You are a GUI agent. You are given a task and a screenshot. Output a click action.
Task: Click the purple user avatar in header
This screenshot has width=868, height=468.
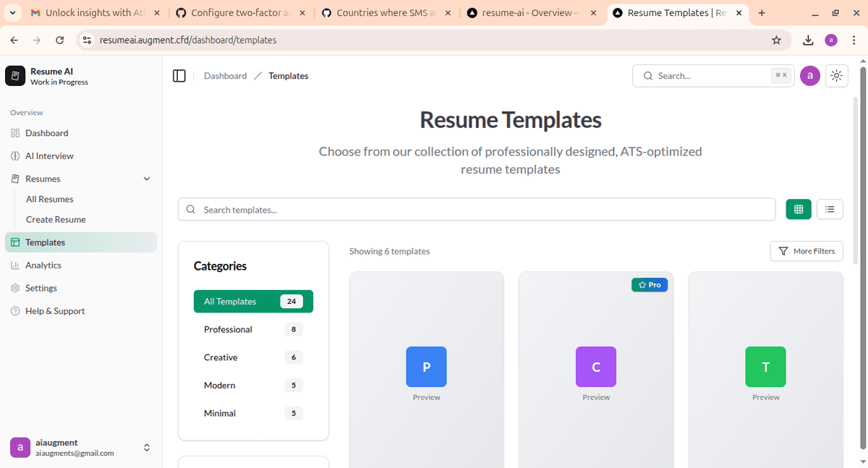click(810, 76)
